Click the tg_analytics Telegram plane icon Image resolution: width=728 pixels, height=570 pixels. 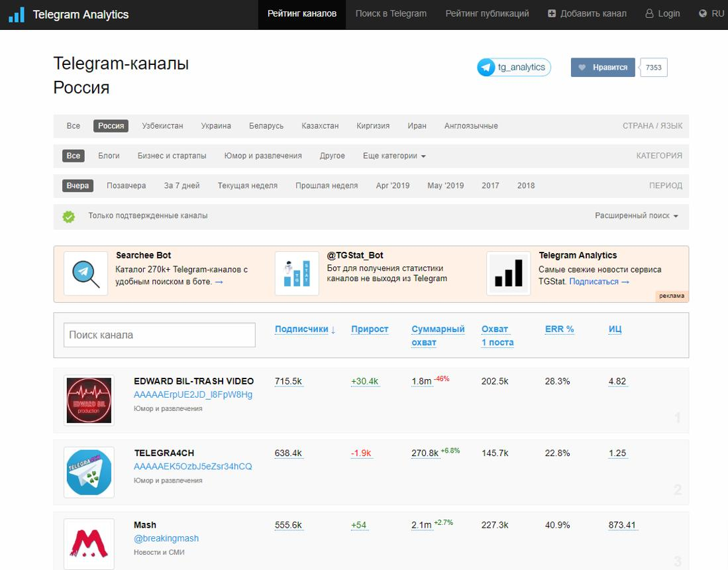[x=486, y=68]
